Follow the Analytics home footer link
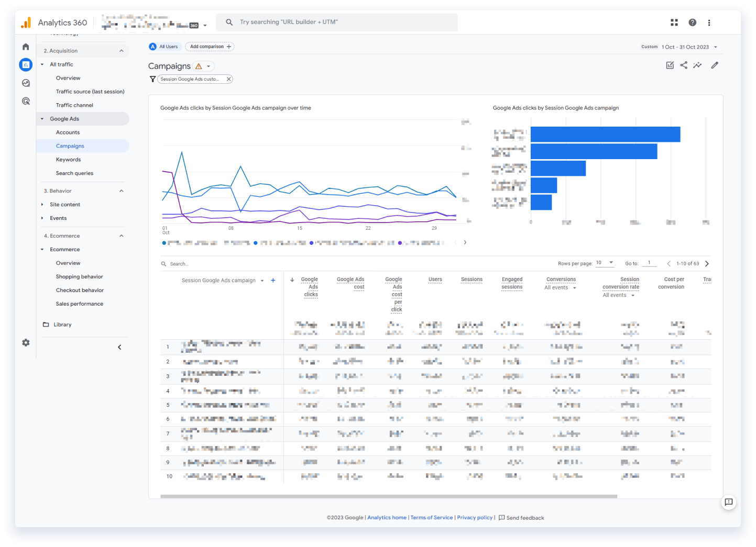 (387, 518)
